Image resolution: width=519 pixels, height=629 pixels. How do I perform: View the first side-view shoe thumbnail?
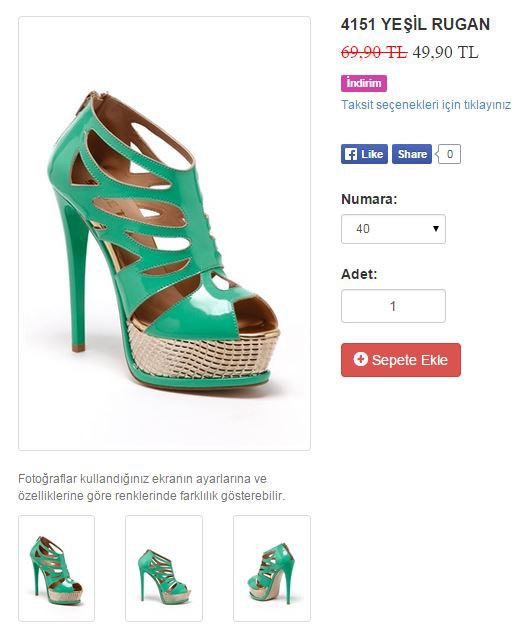click(x=57, y=568)
